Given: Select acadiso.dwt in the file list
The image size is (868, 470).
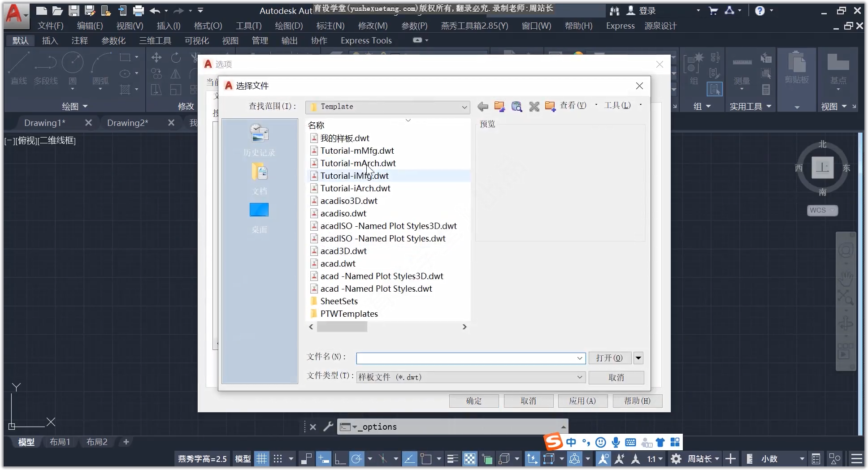Looking at the screenshot, I should (343, 213).
